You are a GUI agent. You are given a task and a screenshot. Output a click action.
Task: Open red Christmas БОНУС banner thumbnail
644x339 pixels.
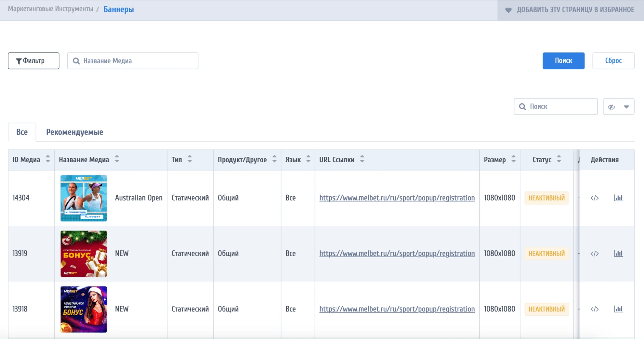(x=84, y=254)
